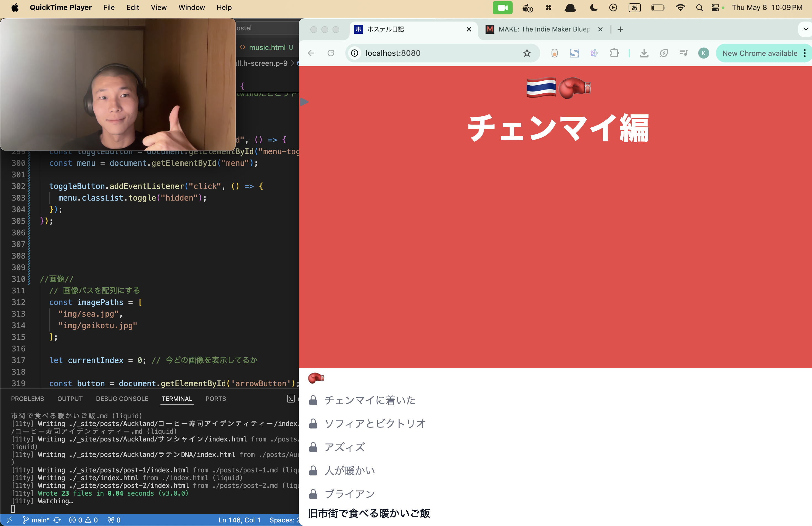
Task: Open the Chrome three-dot menu
Action: click(805, 53)
